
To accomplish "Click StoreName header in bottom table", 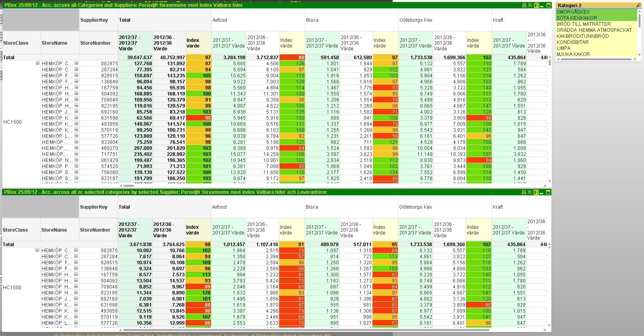I will click(x=59, y=230).
